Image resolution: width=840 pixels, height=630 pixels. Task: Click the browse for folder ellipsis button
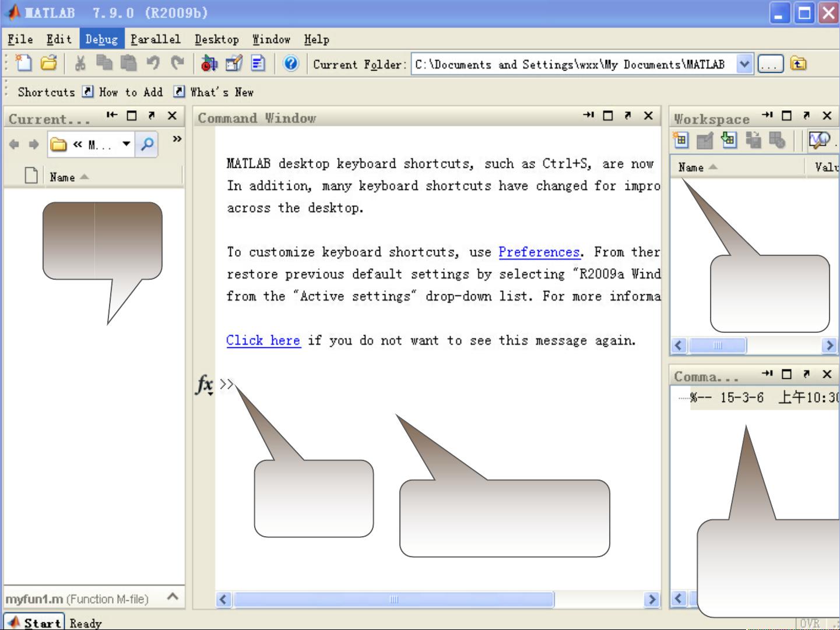click(771, 64)
